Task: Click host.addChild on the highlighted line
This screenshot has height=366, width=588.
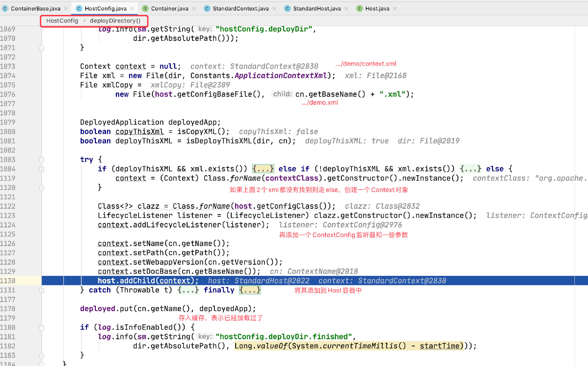Action: tap(126, 281)
